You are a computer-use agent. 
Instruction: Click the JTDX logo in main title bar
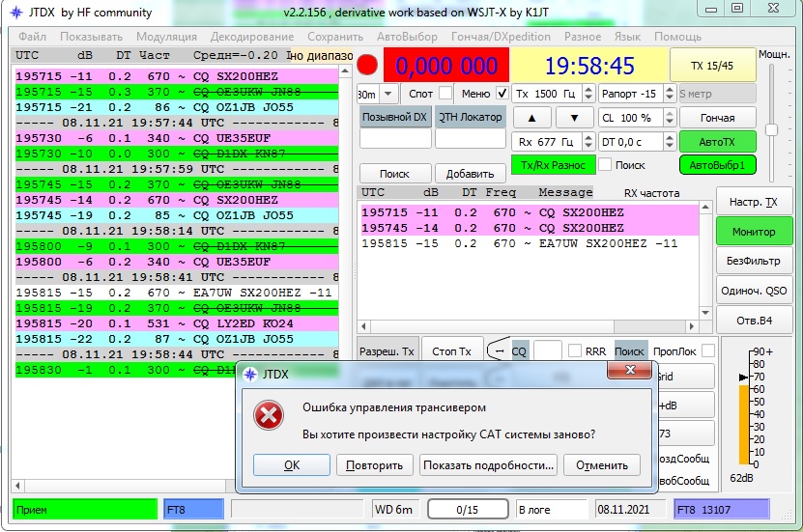point(15,12)
